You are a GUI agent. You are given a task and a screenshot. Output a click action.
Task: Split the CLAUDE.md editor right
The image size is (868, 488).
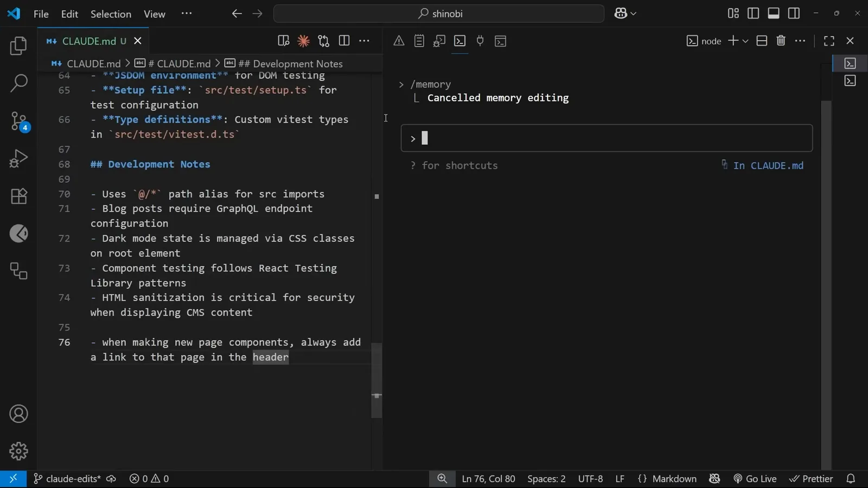pos(344,41)
